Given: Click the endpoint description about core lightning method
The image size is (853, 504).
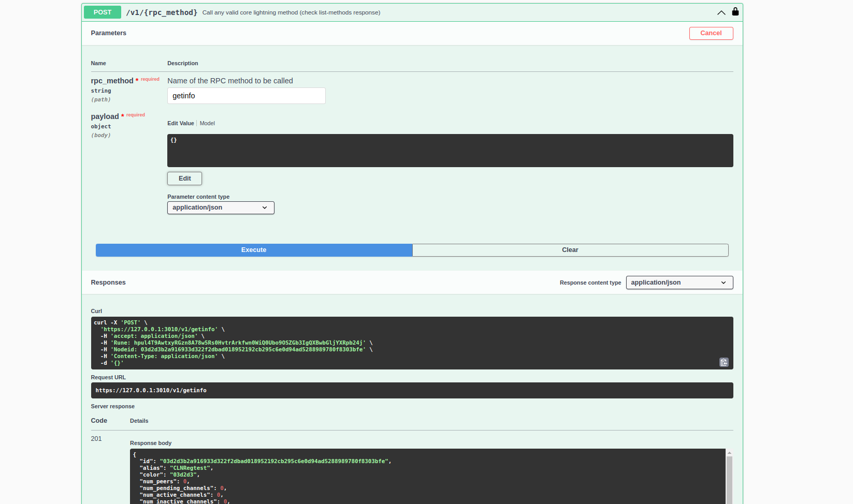Looking at the screenshot, I should click(291, 12).
